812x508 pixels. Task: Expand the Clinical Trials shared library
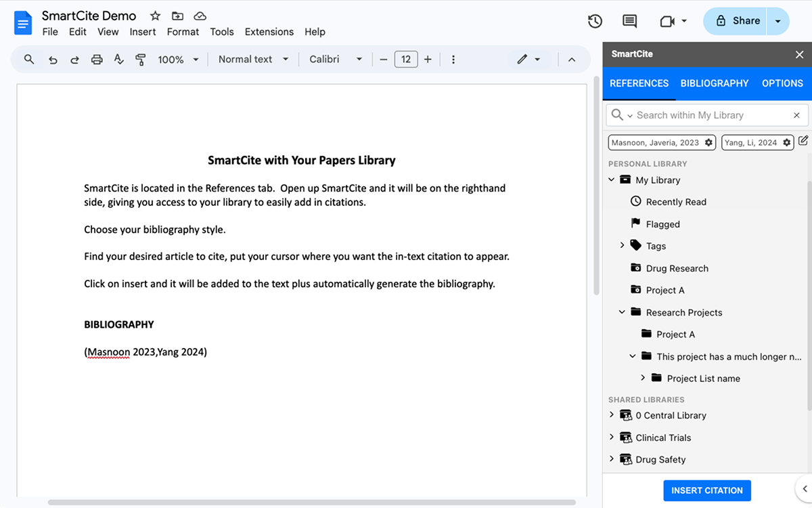tap(612, 438)
